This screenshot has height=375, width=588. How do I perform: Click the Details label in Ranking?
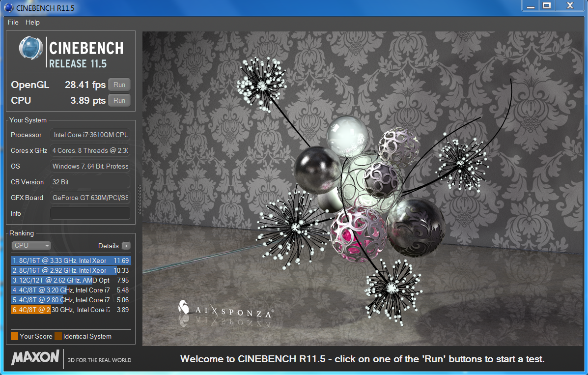[x=109, y=246]
